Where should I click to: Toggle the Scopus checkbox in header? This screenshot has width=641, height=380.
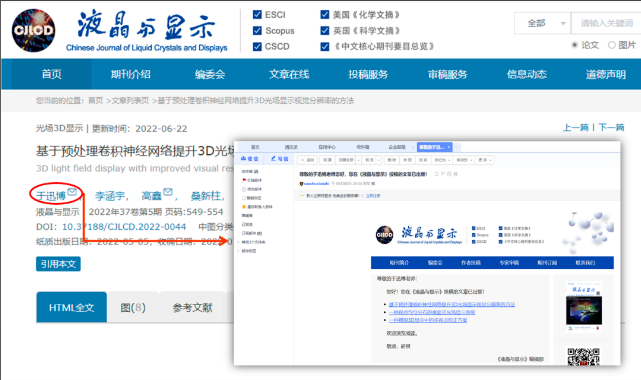[x=257, y=31]
